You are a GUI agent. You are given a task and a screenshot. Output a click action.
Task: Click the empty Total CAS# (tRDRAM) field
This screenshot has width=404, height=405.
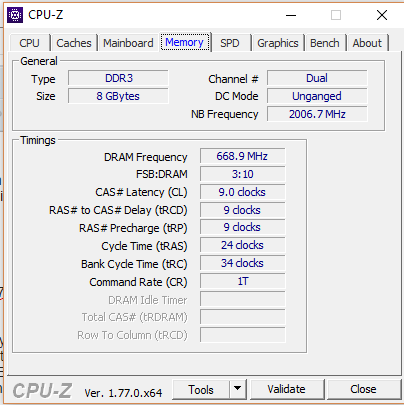click(x=243, y=317)
